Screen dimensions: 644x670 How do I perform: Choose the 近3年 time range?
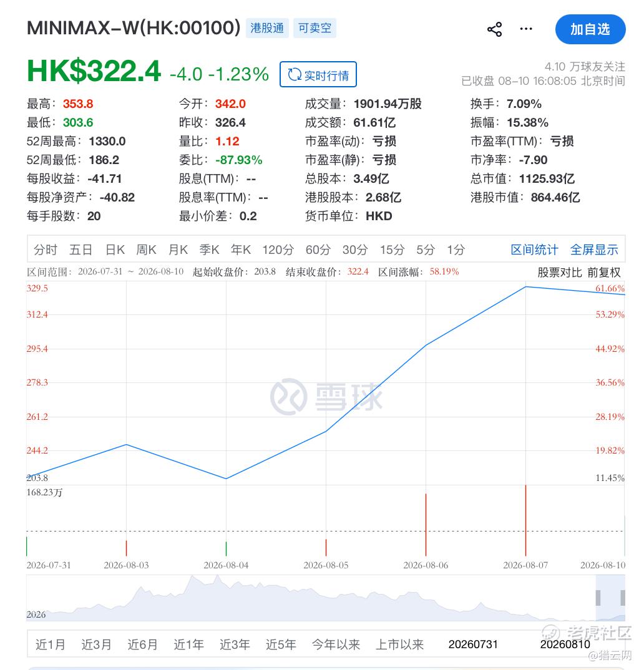tap(235, 644)
